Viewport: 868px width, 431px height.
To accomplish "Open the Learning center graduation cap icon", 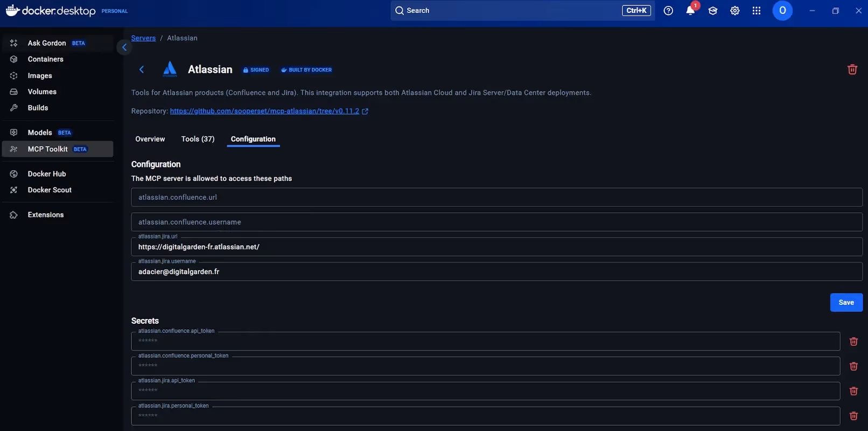I will [x=713, y=11].
